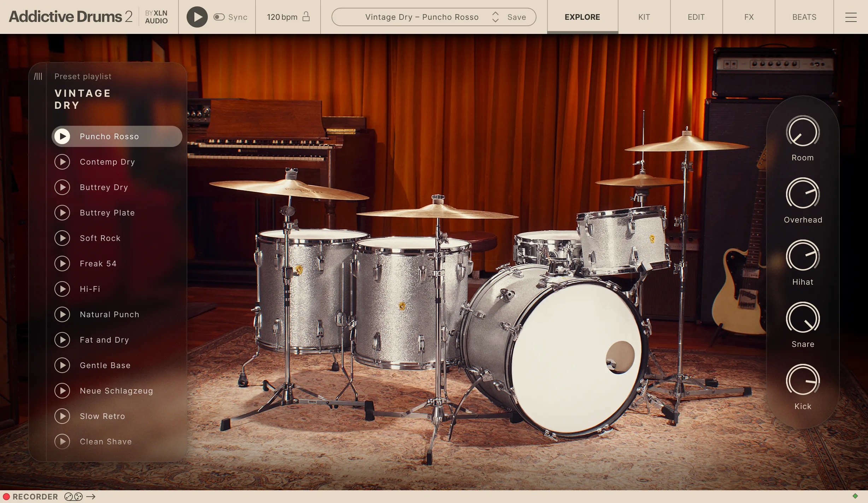Toggle playback for Contemp Dry preset
This screenshot has width=868, height=503.
(62, 162)
